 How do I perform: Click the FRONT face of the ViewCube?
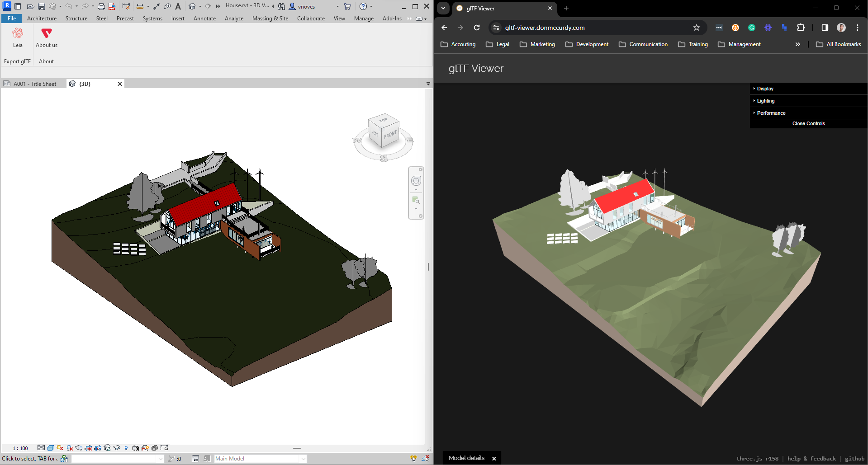pos(390,136)
